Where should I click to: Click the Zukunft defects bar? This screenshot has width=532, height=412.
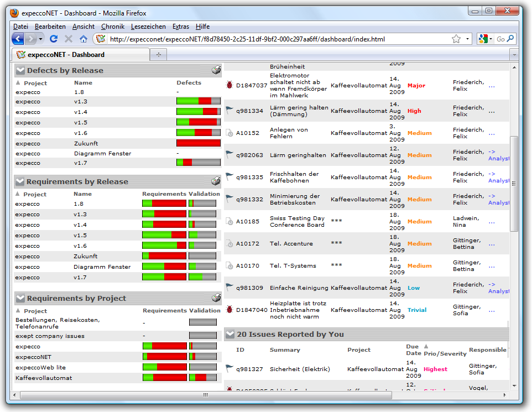tap(198, 143)
